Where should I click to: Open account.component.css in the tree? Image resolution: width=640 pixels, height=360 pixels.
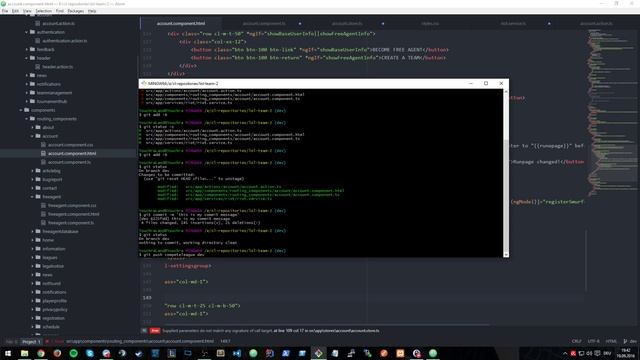tap(70, 145)
